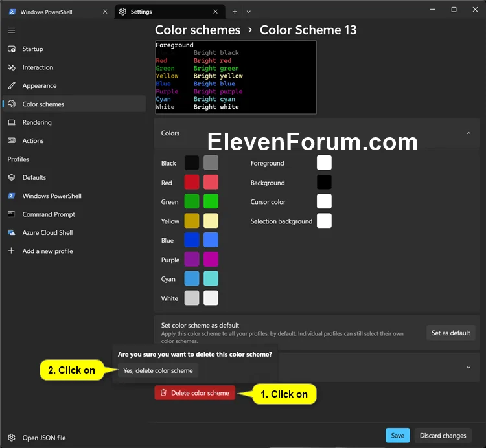Viewport: 486px width, 448px height.
Task: Click the trash icon on Delete button
Action: 163,392
